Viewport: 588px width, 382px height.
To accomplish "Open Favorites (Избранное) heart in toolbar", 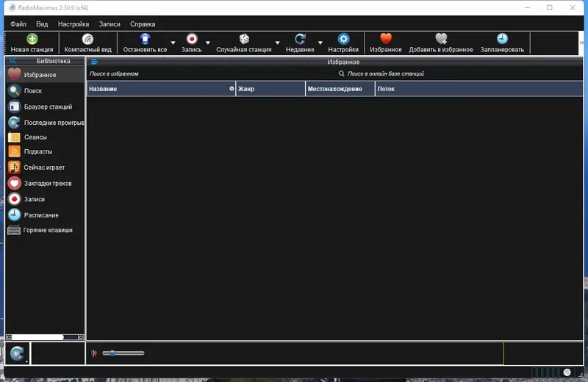I will point(385,39).
